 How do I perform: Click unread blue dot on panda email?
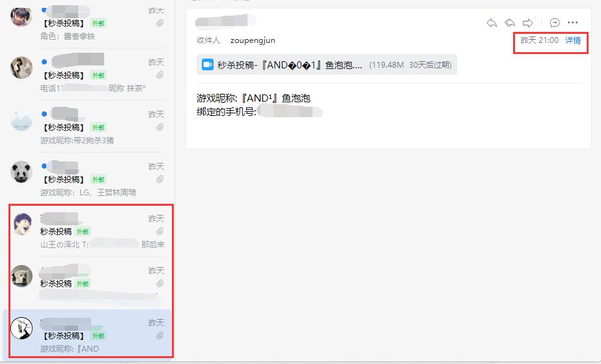click(44, 166)
